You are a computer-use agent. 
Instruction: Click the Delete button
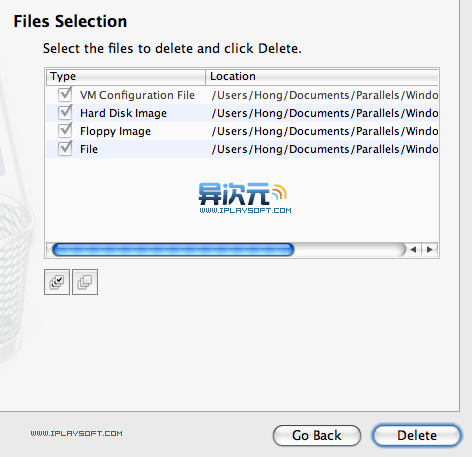click(x=417, y=435)
